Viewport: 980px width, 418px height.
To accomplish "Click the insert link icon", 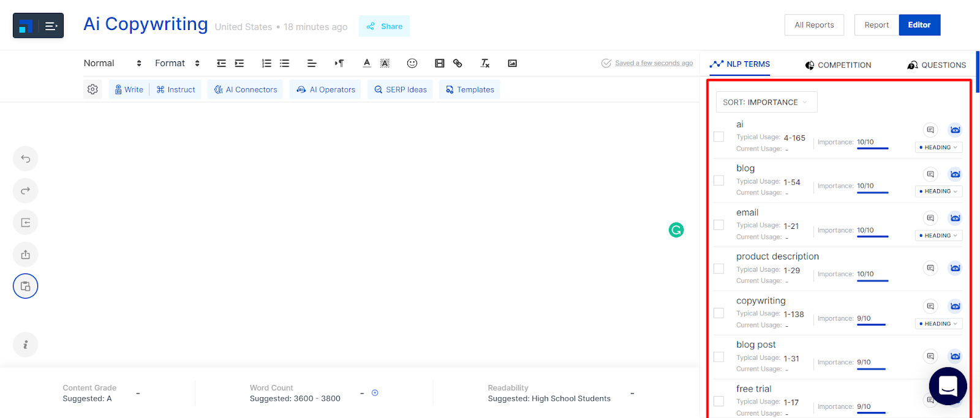I will [458, 63].
